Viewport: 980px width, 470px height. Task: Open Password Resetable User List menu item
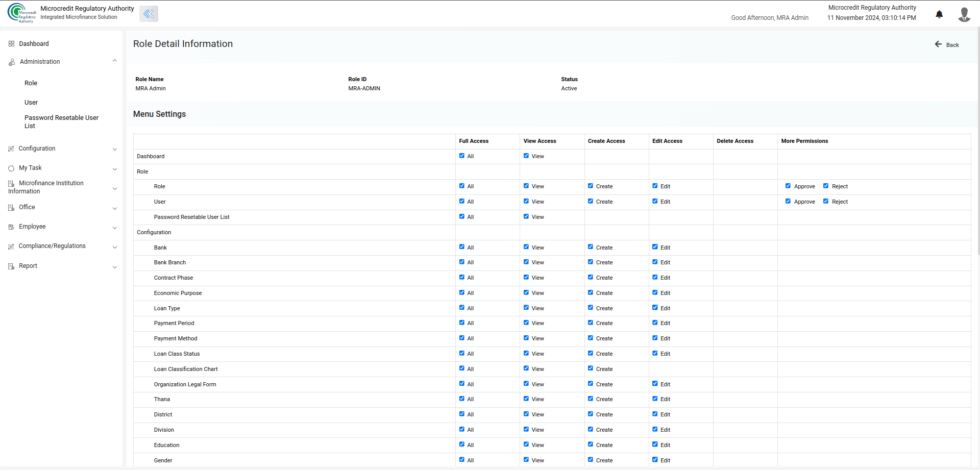point(61,122)
